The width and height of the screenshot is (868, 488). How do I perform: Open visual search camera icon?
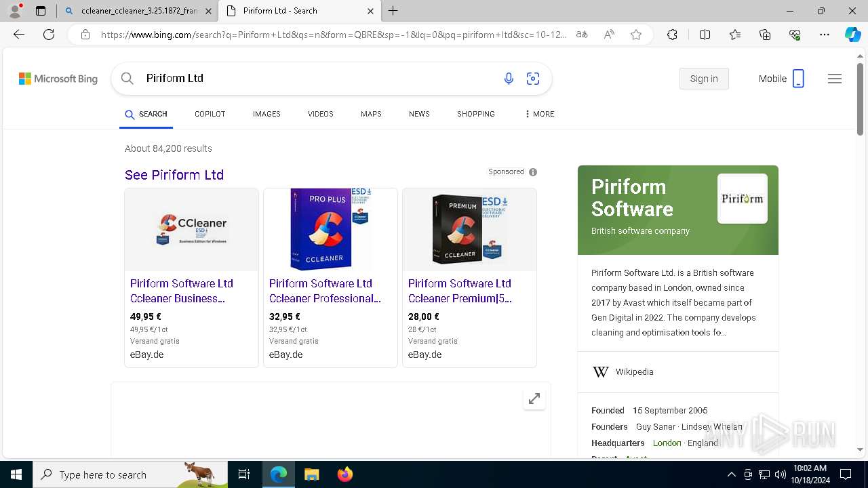(x=533, y=79)
